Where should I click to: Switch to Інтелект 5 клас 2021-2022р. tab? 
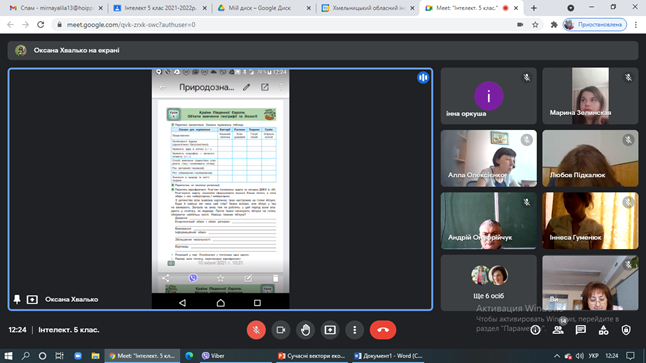click(160, 8)
